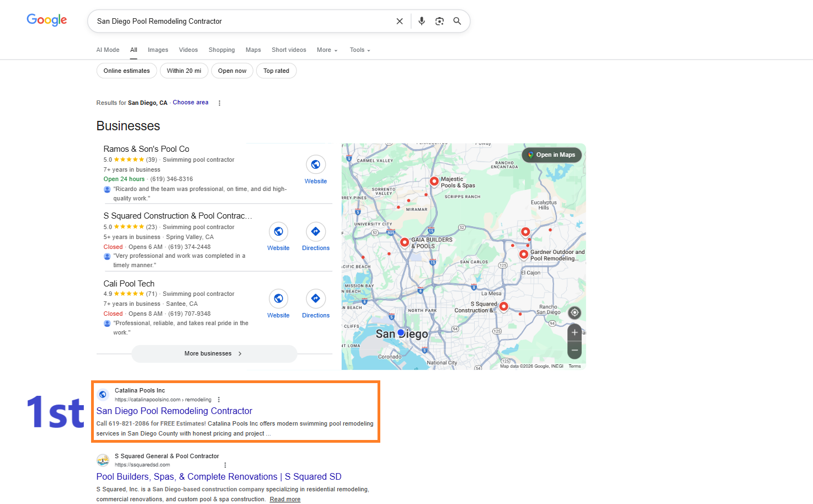813x504 pixels.
Task: Get directions to S Squared Construction
Action: tap(316, 231)
